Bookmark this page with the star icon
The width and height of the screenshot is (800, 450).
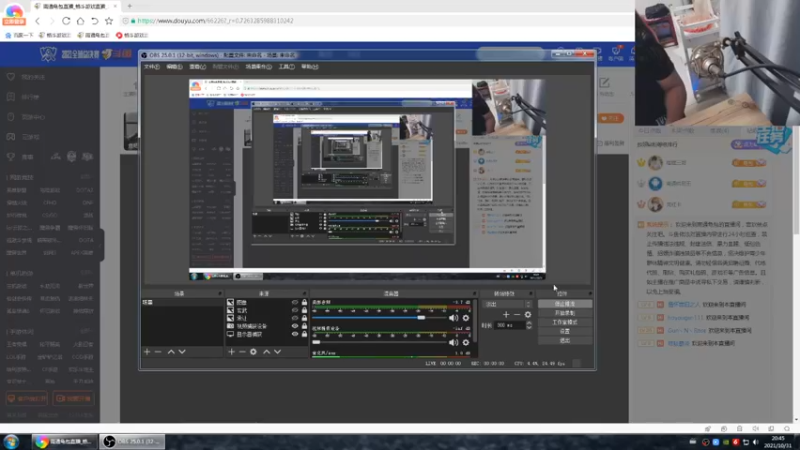[109, 21]
